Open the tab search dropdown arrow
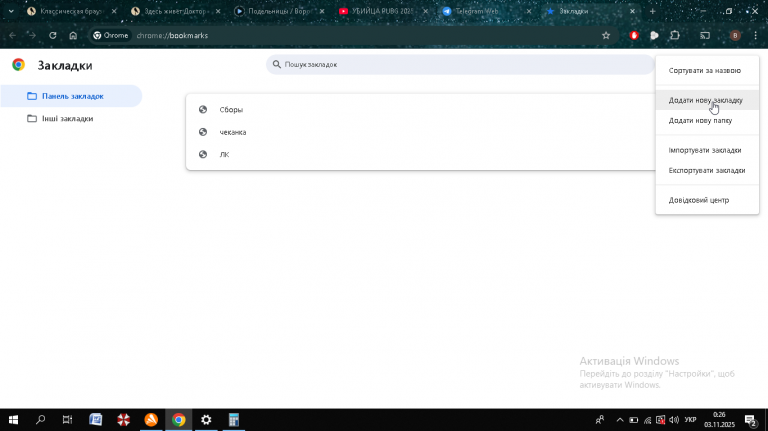The image size is (768, 431). [x=11, y=11]
